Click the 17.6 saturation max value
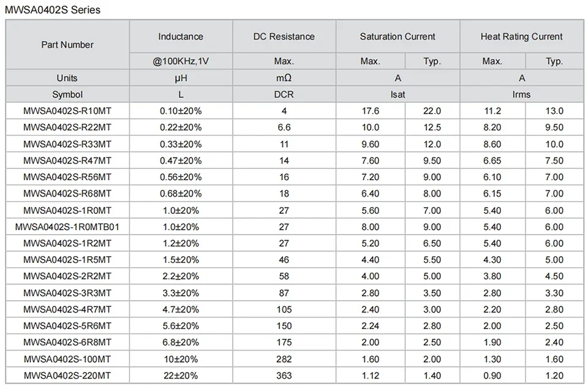The width and height of the screenshot is (588, 386). coord(371,111)
